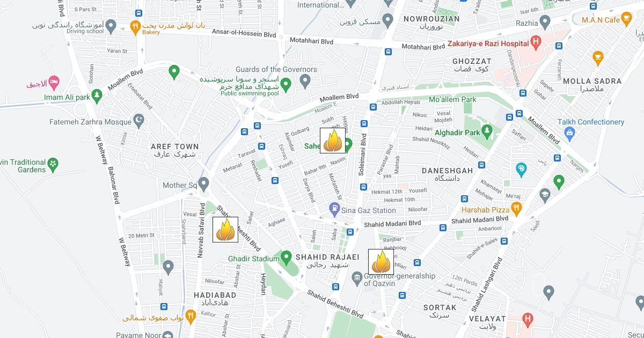The image size is (644, 338).
Task: Click the Fatemeh Zahrra Mosque pin
Action: point(138,120)
